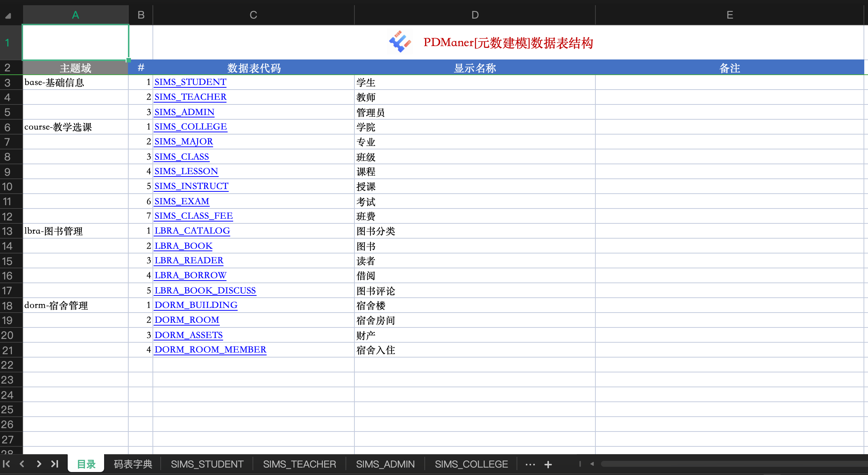Open the DORM_ROOM_MEMBER link

click(x=210, y=350)
